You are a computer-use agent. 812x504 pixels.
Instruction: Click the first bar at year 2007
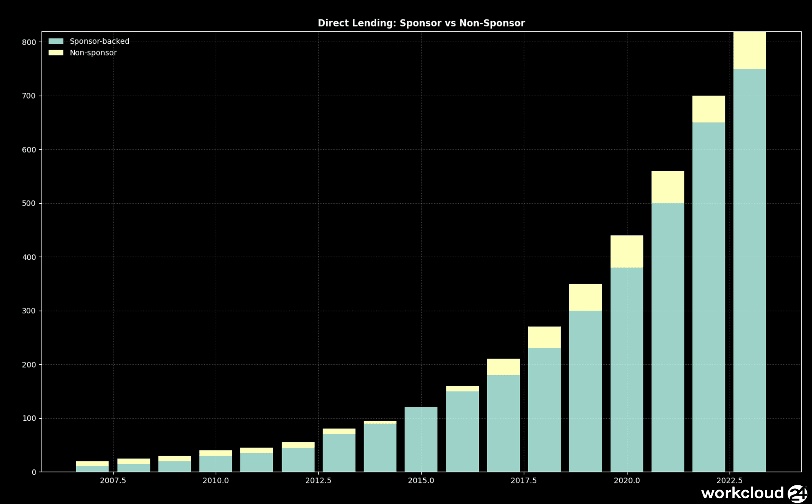(92, 469)
